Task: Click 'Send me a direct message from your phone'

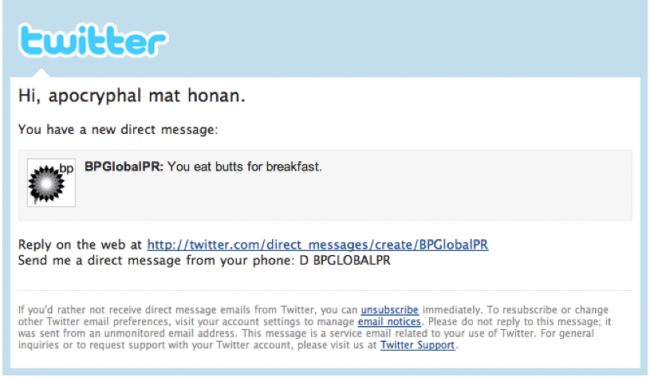Action: coord(155,260)
